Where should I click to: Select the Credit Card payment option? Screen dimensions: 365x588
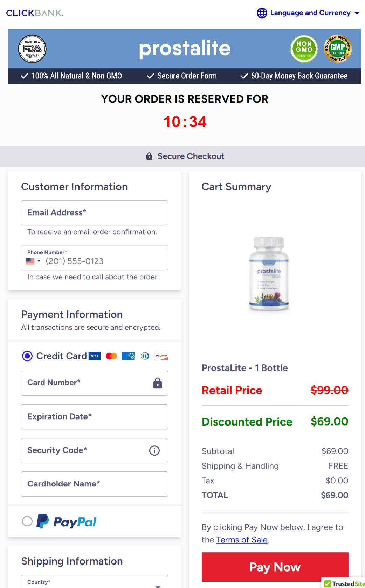[x=27, y=356]
